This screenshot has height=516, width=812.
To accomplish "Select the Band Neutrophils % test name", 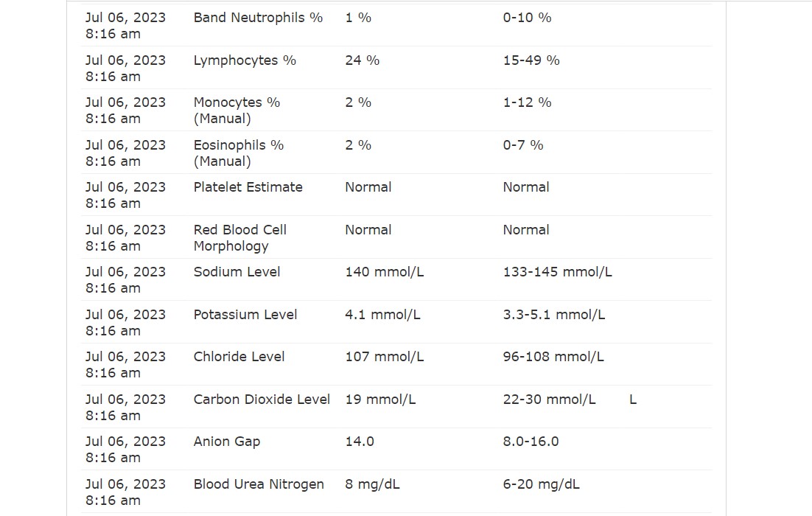I will click(x=258, y=18).
